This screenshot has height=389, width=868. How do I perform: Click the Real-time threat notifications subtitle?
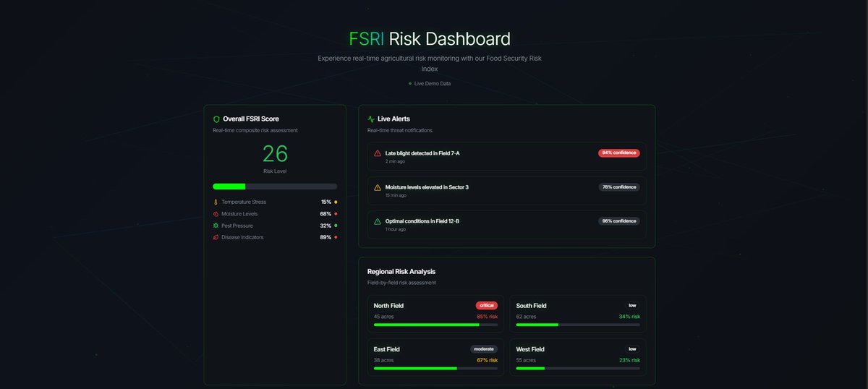click(400, 130)
